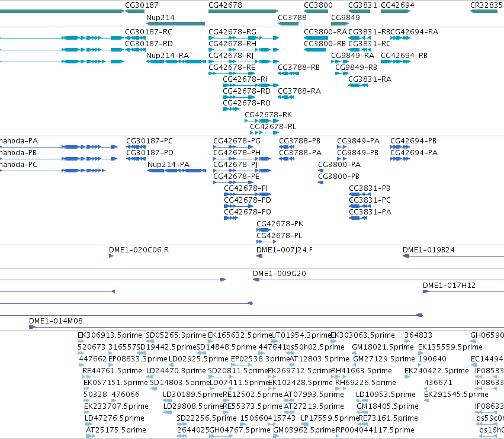Open protein CG3831-PA
The width and height of the screenshot is (504, 439).
(370, 212)
